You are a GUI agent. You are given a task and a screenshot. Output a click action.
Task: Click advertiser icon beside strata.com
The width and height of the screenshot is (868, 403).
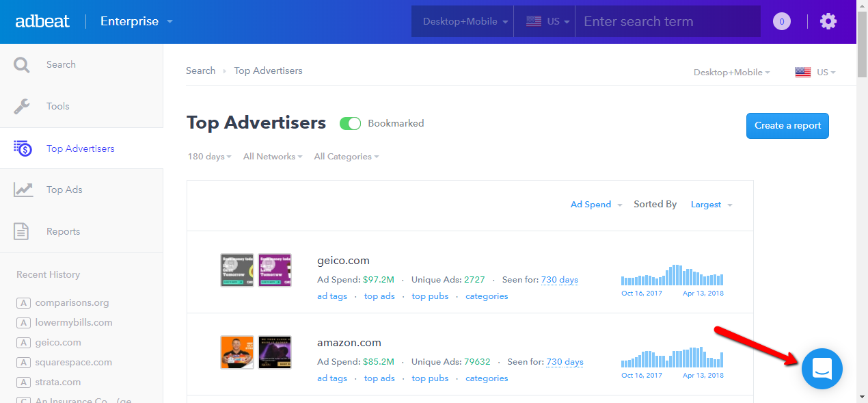point(24,382)
